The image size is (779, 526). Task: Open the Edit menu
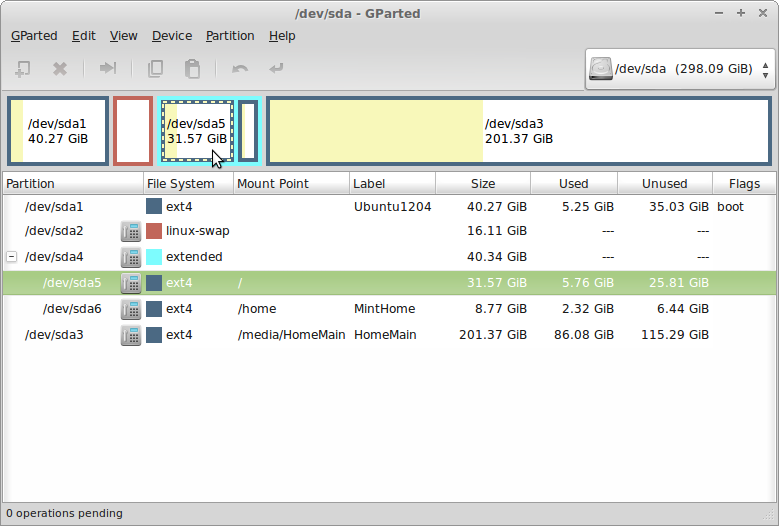click(x=83, y=36)
